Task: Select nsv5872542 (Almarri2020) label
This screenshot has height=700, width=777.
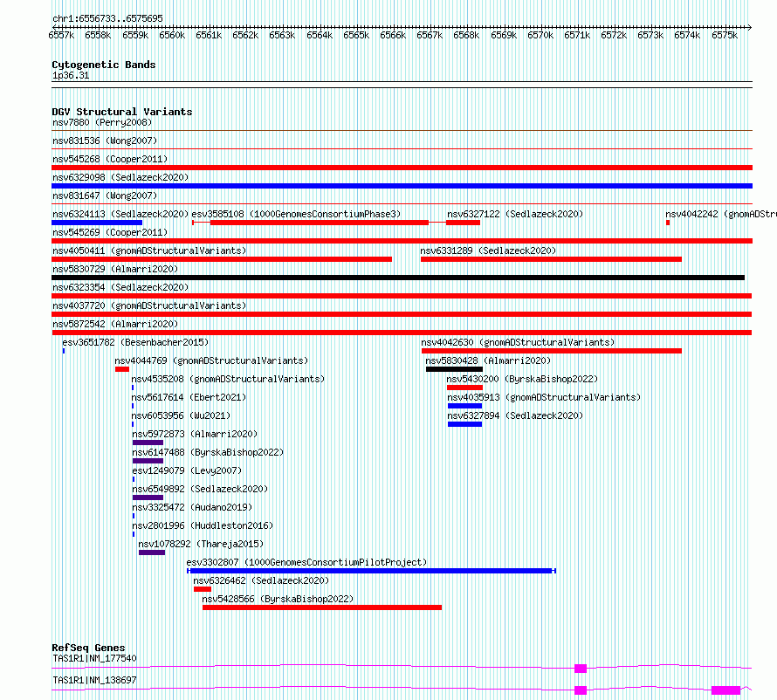Action: pos(115,324)
